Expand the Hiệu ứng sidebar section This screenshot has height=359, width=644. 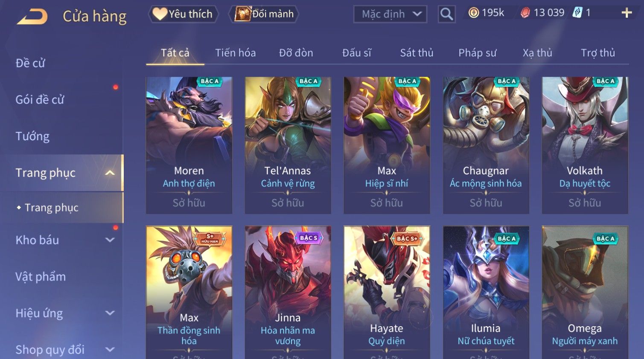pyautogui.click(x=110, y=313)
